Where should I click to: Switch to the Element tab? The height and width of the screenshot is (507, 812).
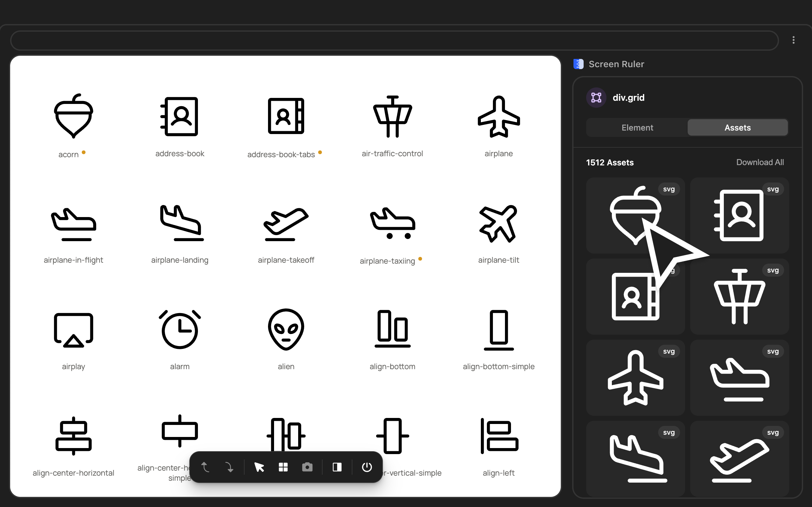[637, 128]
